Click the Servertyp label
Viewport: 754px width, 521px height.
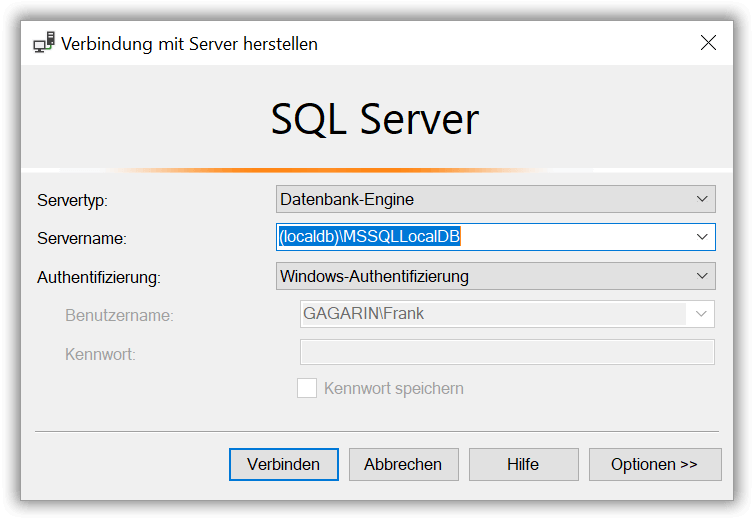click(73, 201)
